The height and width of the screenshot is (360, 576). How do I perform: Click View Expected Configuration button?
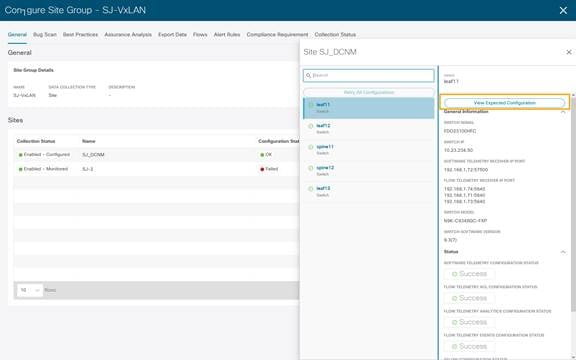click(504, 103)
